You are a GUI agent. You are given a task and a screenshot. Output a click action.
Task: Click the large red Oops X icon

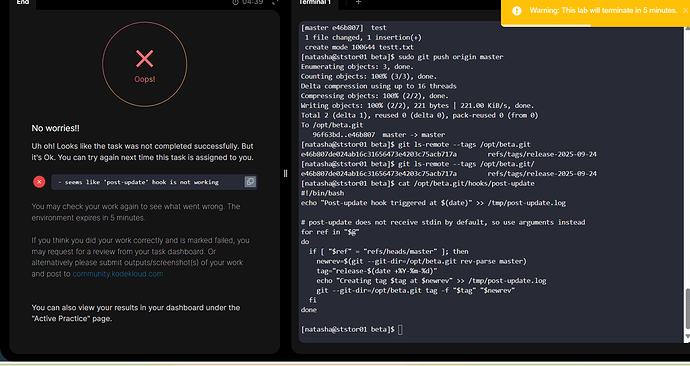(144, 59)
